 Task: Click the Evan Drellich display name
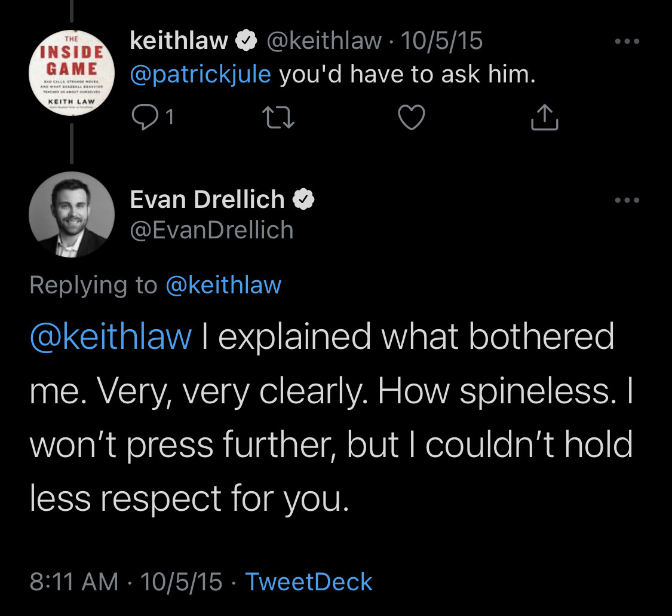(207, 200)
